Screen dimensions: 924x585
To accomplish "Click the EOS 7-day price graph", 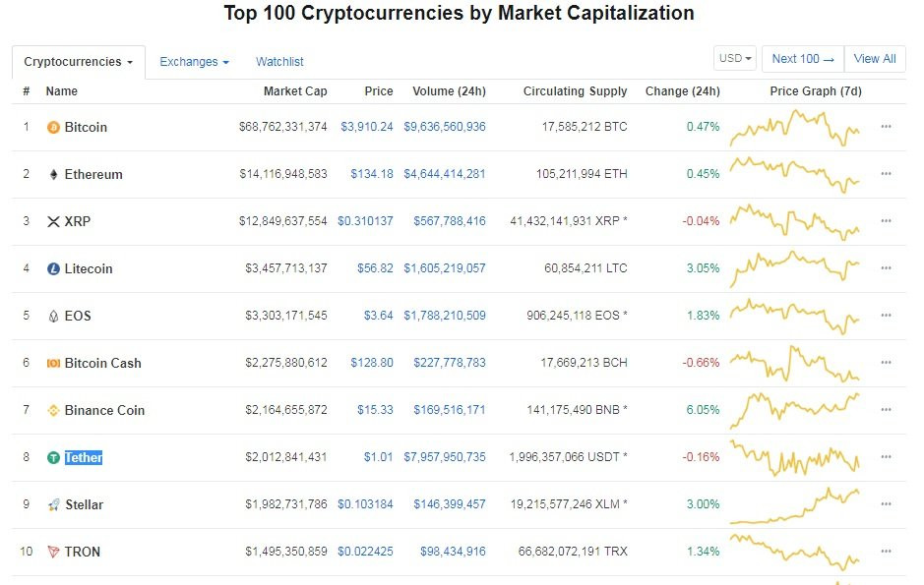I will (795, 316).
